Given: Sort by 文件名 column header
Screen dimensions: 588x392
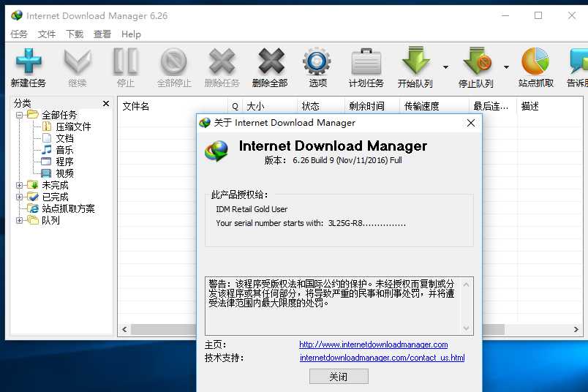Looking at the screenshot, I should tap(173, 106).
